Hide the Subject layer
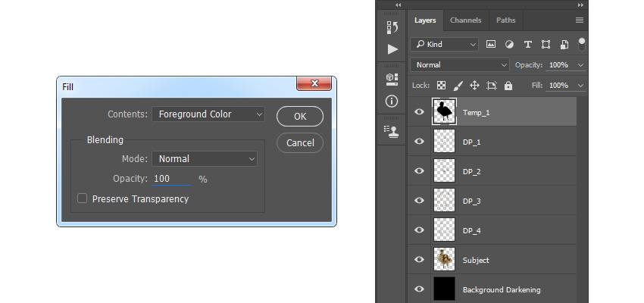The width and height of the screenshot is (644, 303). (x=419, y=260)
